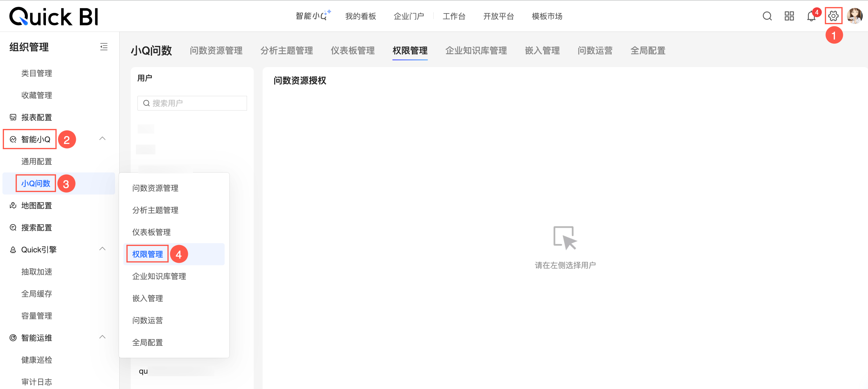
Task: Select 问数运营 in the popup menu
Action: pos(148,320)
